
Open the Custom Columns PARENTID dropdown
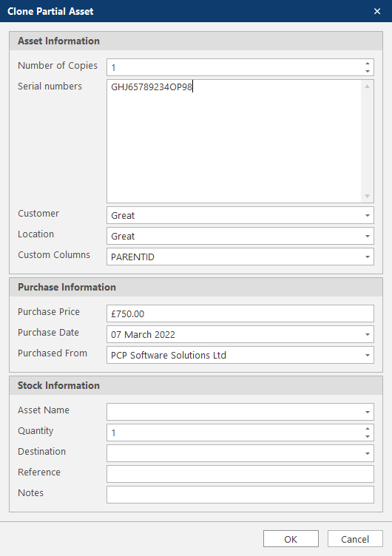[x=367, y=257]
